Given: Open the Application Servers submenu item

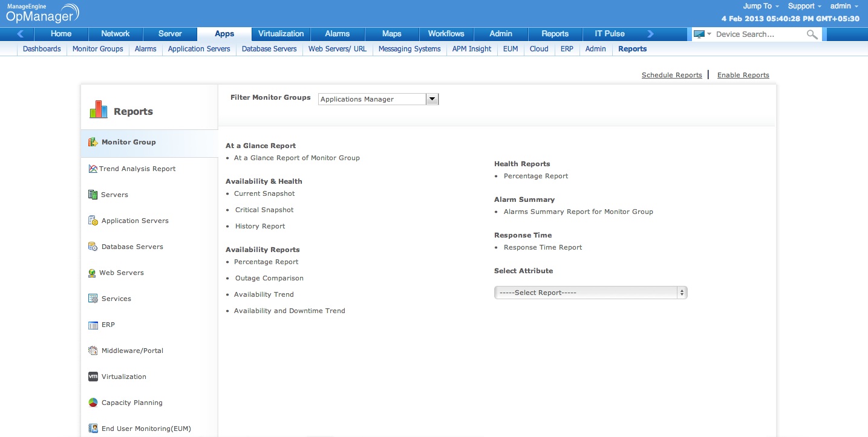Looking at the screenshot, I should (x=199, y=49).
